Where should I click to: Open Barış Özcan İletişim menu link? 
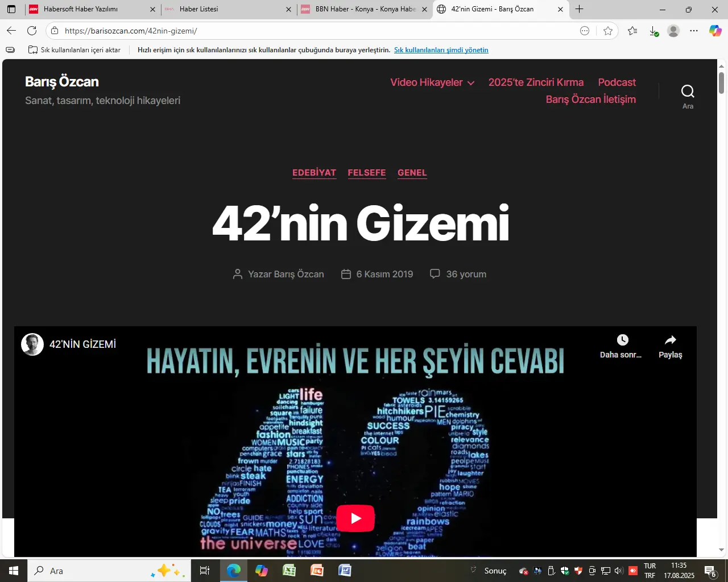point(591,99)
